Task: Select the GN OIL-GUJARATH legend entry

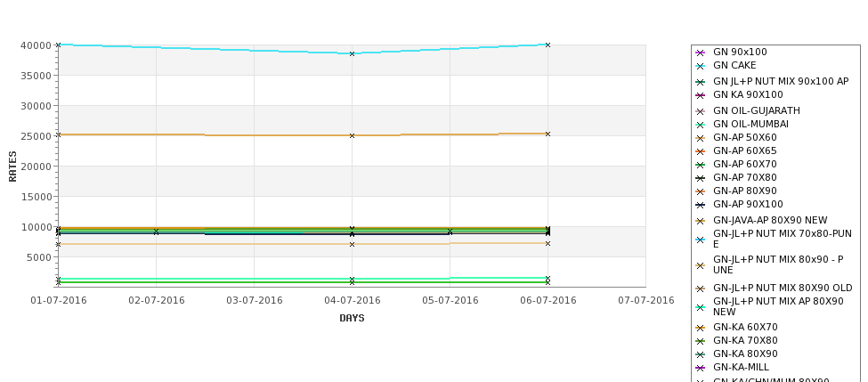Action: tap(756, 110)
